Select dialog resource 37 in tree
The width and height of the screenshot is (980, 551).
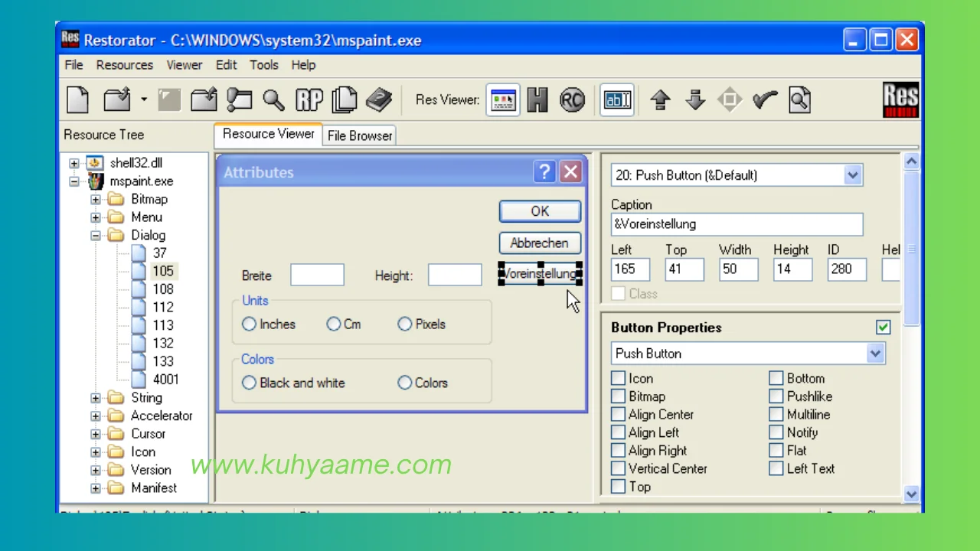tap(159, 253)
